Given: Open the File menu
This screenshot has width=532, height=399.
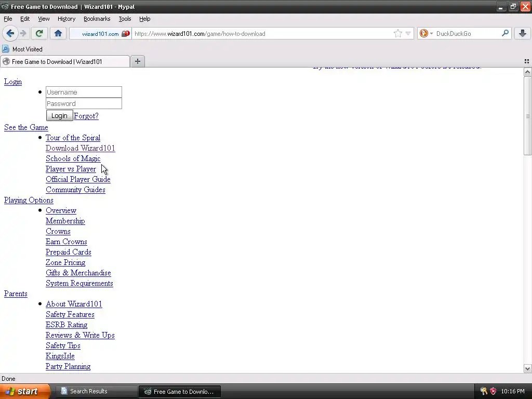Looking at the screenshot, I should click(8, 19).
